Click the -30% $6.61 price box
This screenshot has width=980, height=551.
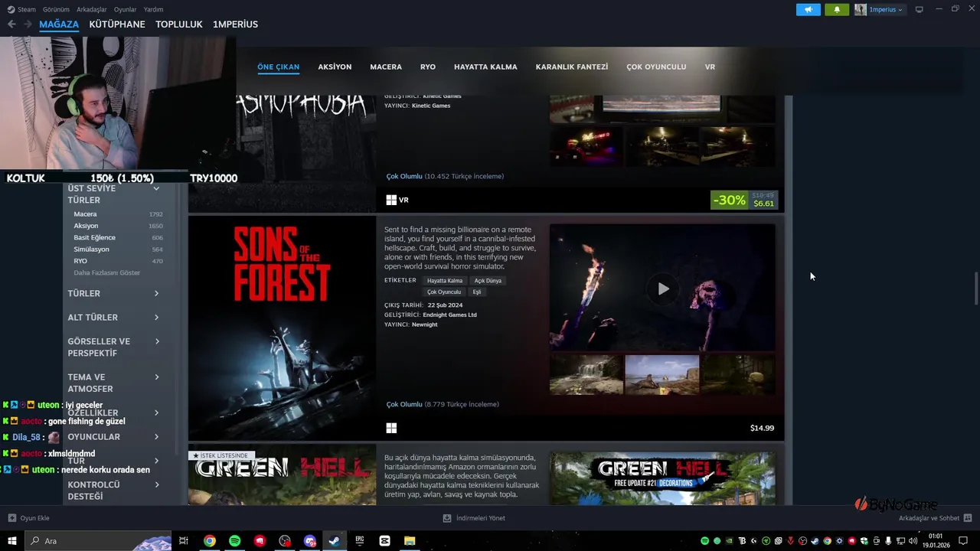pyautogui.click(x=744, y=200)
